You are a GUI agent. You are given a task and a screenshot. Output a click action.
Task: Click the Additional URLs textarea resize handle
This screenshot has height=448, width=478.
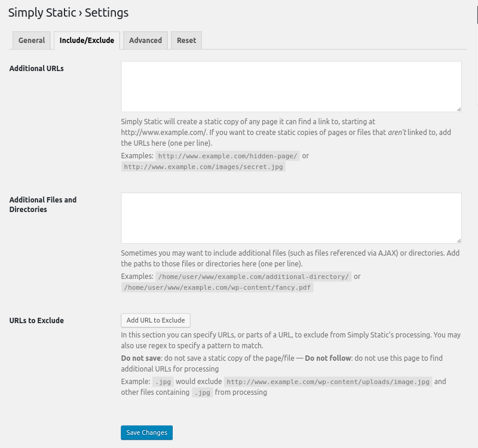pos(458,109)
